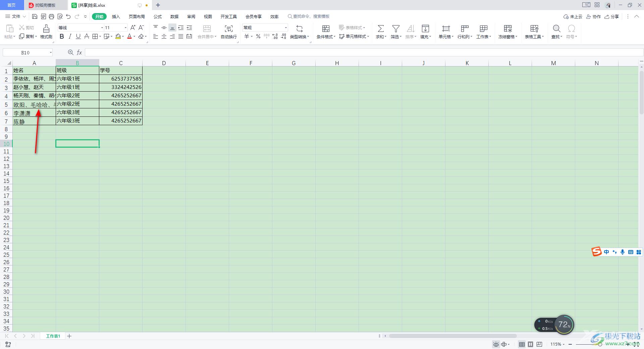Expand the quick access toolbar customize arrow

click(x=85, y=16)
